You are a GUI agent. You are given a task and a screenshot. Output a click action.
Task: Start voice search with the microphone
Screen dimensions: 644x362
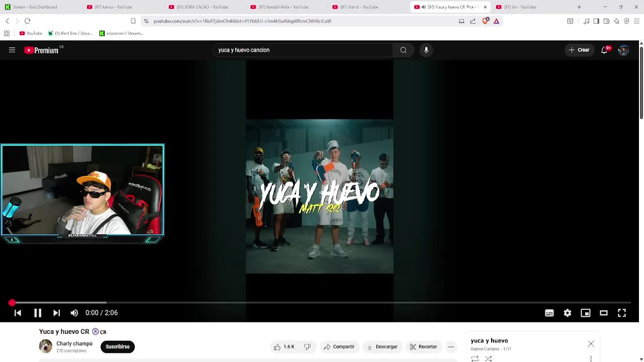426,50
